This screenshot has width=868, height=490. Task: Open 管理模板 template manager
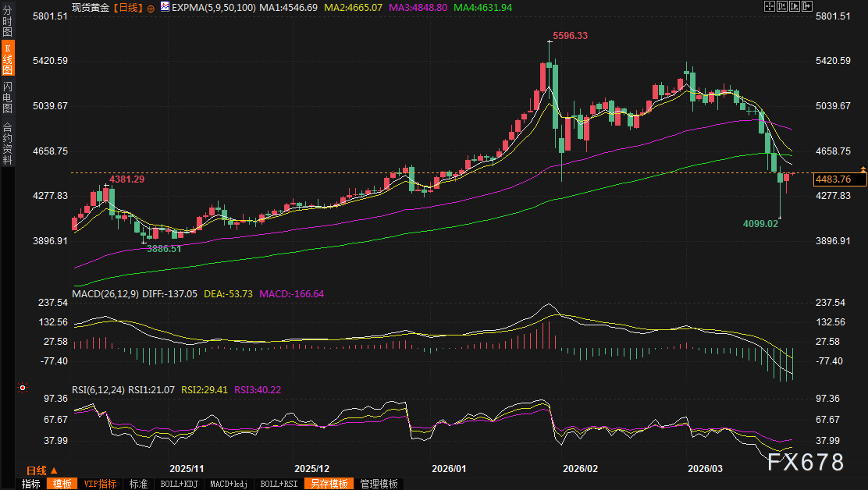pos(379,484)
